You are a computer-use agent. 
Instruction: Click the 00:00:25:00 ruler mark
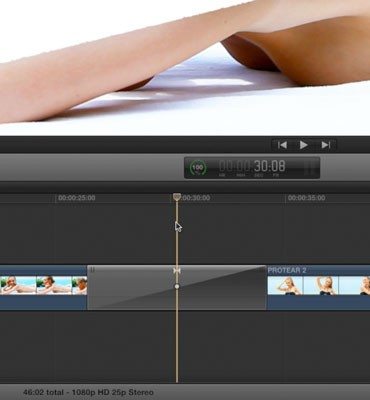[77, 198]
